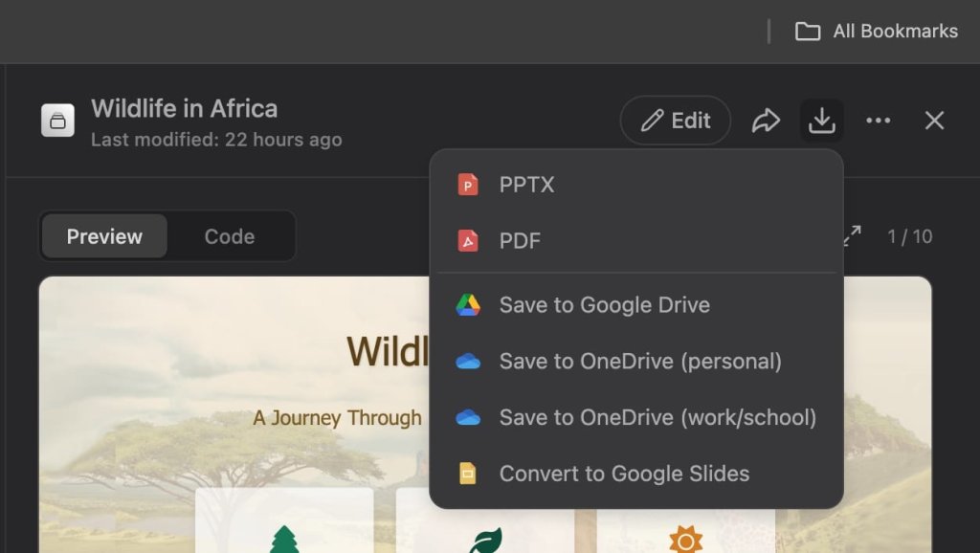Click the Wildlife in Africa title

pos(184,109)
